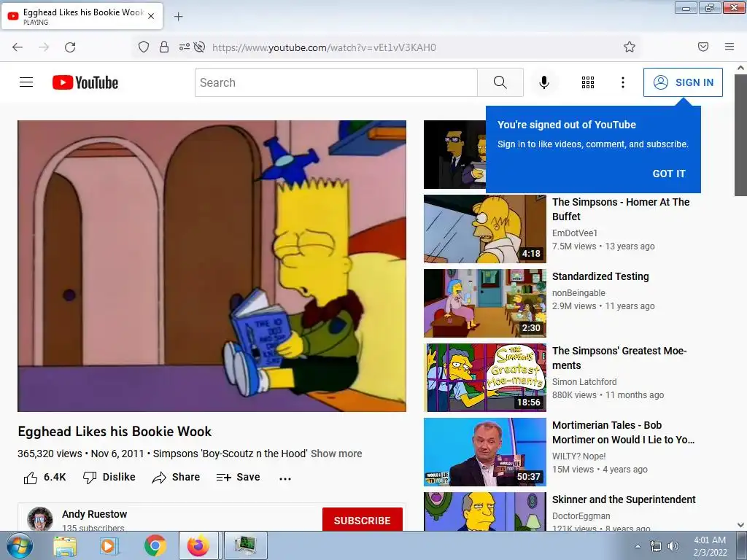Open 'Mortimerian Tales - Bob Mortimer' title
The image size is (747, 560).
623,432
